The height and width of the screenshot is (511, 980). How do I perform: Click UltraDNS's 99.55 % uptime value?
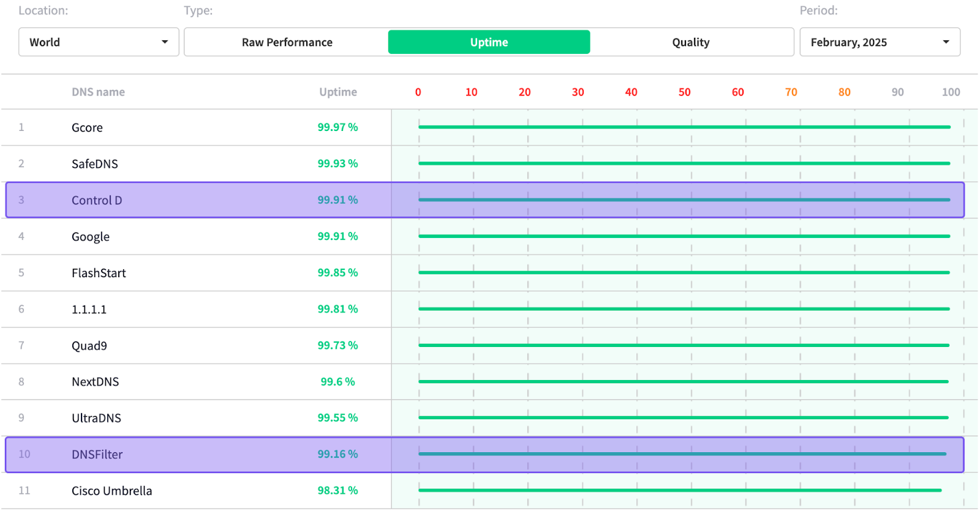[337, 417]
